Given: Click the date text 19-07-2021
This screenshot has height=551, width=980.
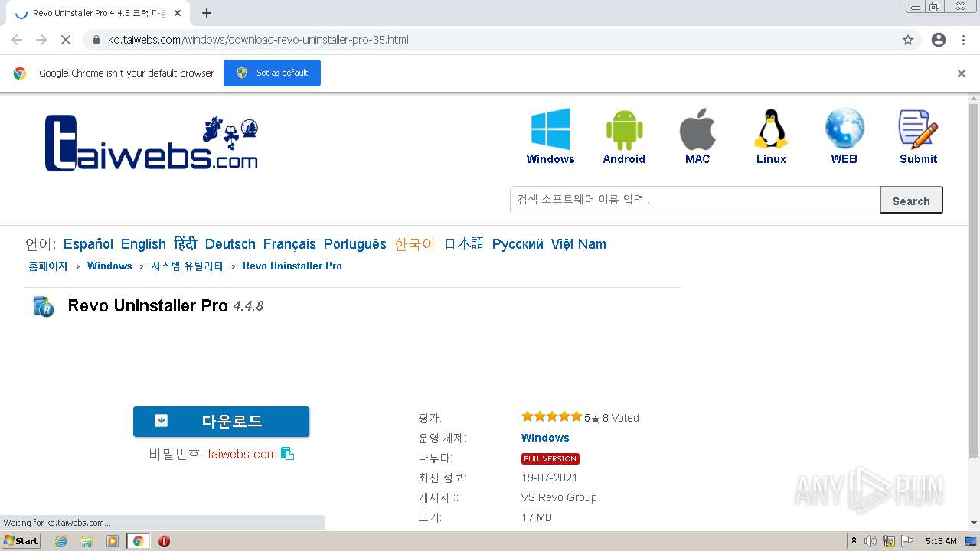Looking at the screenshot, I should [550, 478].
